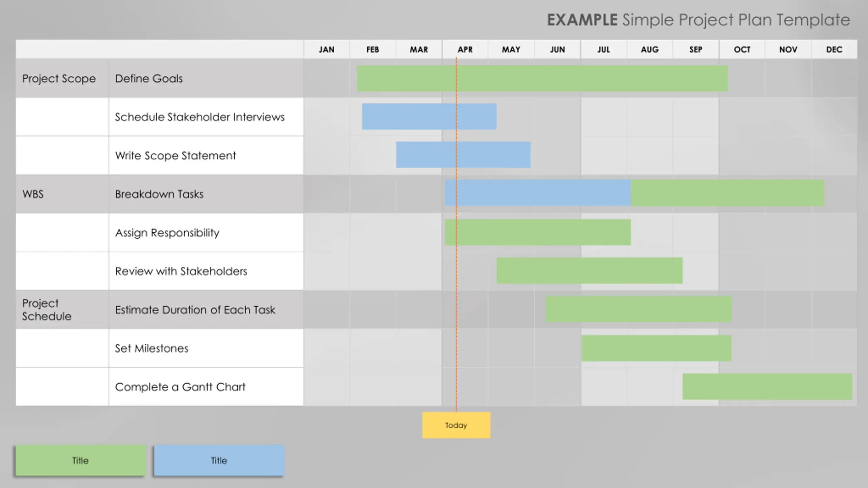
Task: Click the yellow Today marker label
Action: [x=456, y=425]
